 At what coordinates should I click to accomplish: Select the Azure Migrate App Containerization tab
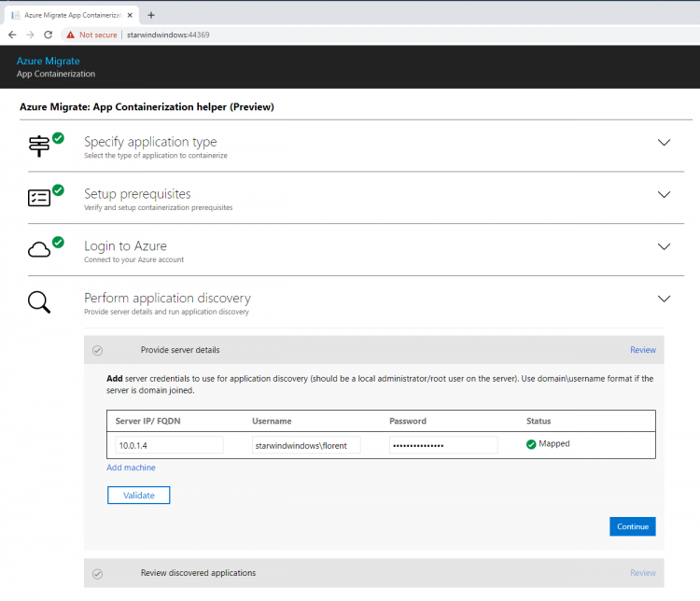tap(72, 15)
